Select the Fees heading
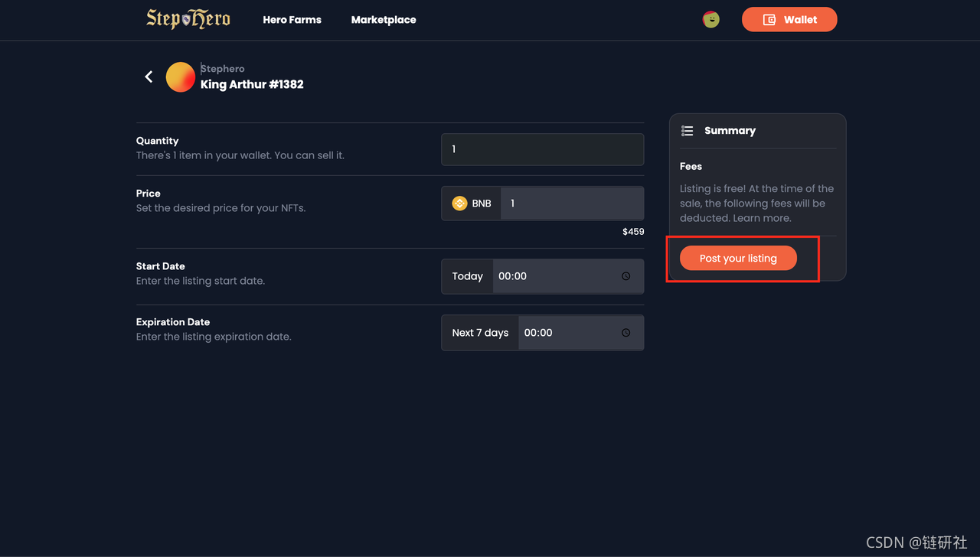The width and height of the screenshot is (980, 557). (x=691, y=166)
